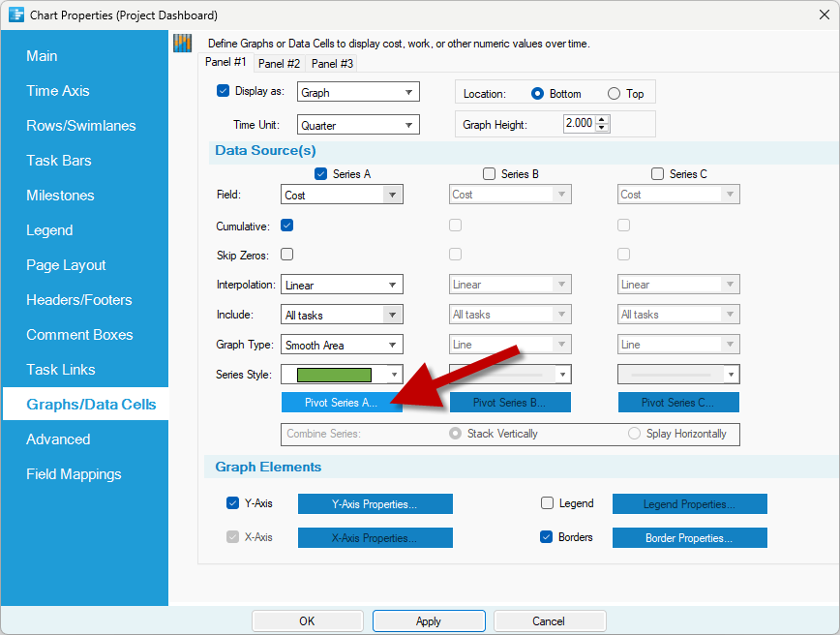This screenshot has height=635, width=840.
Task: Click the Graph Height value field
Action: coord(580,123)
